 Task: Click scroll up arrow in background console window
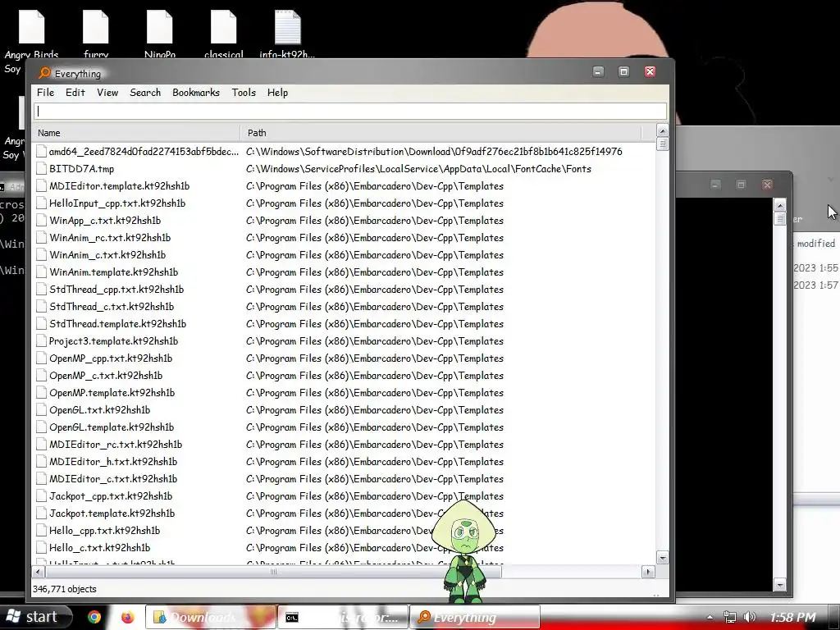click(780, 206)
